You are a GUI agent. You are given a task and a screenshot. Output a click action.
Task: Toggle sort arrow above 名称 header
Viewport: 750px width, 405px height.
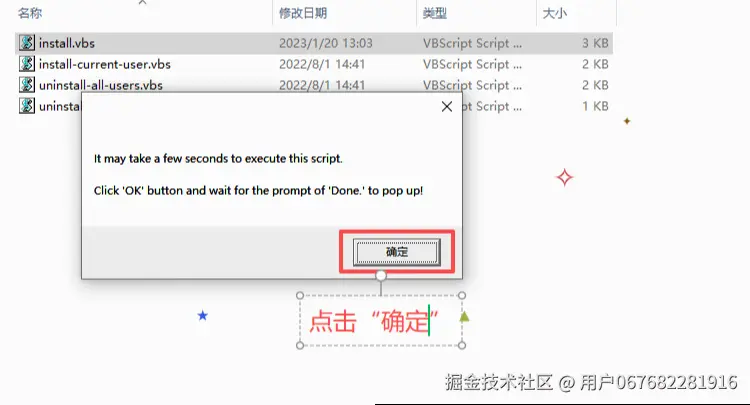click(x=143, y=2)
